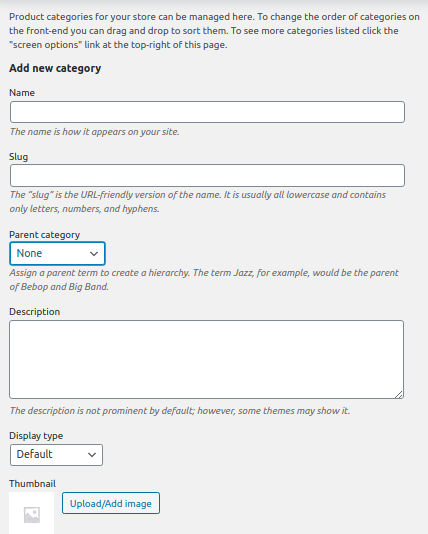The height and width of the screenshot is (534, 428).
Task: Click the Name field label
Action: click(22, 93)
